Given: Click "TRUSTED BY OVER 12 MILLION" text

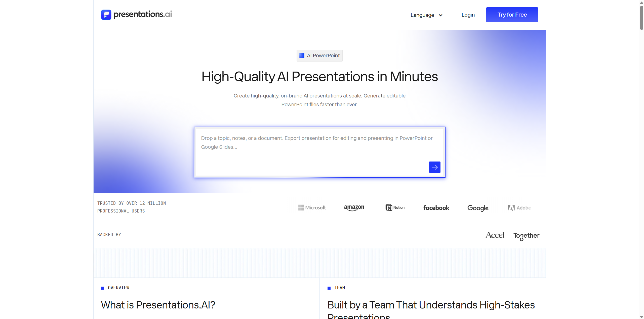Looking at the screenshot, I should click(x=132, y=203).
